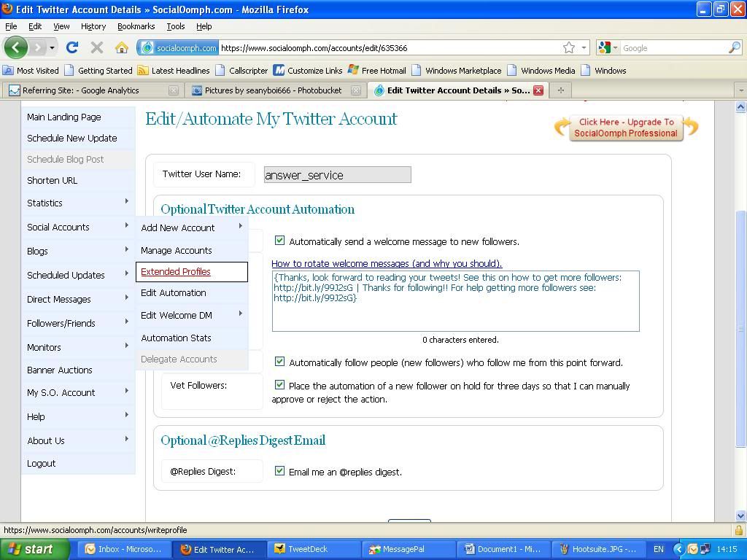Bookmark this page with the star icon
The width and height of the screenshot is (747, 560).
[568, 47]
